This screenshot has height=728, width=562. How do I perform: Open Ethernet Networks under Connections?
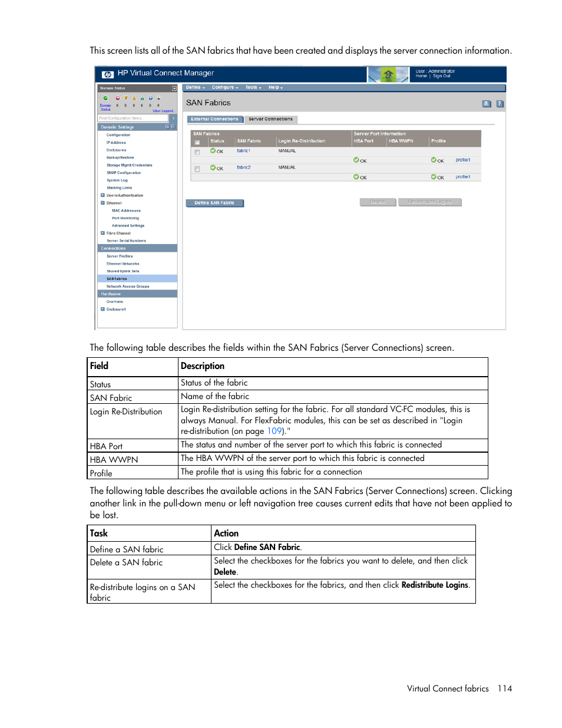tap(123, 264)
